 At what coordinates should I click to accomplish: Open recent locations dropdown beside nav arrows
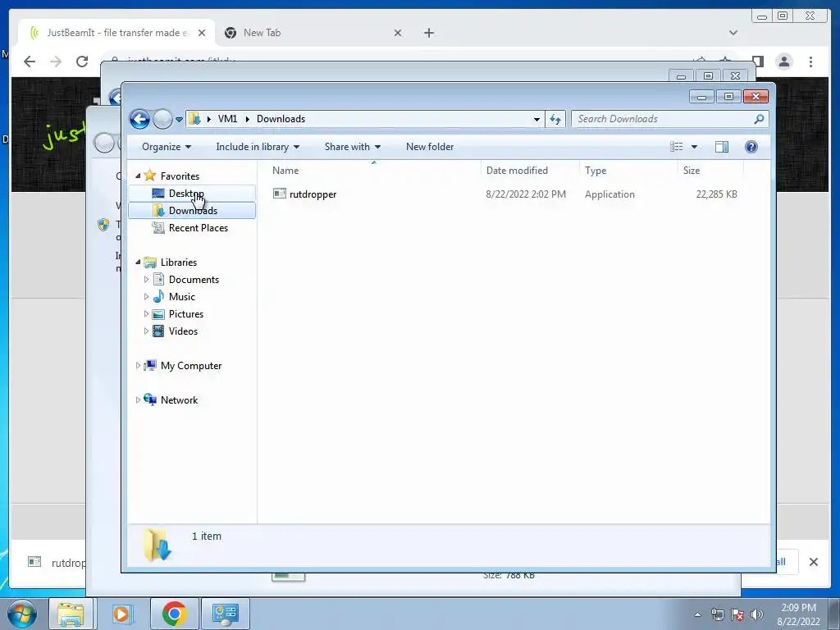[179, 120]
